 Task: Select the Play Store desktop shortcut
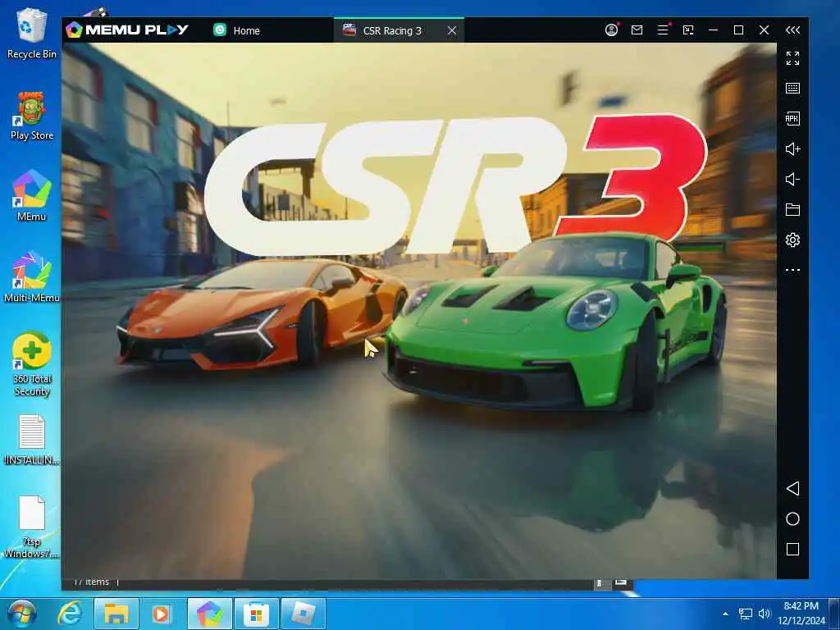[x=32, y=116]
